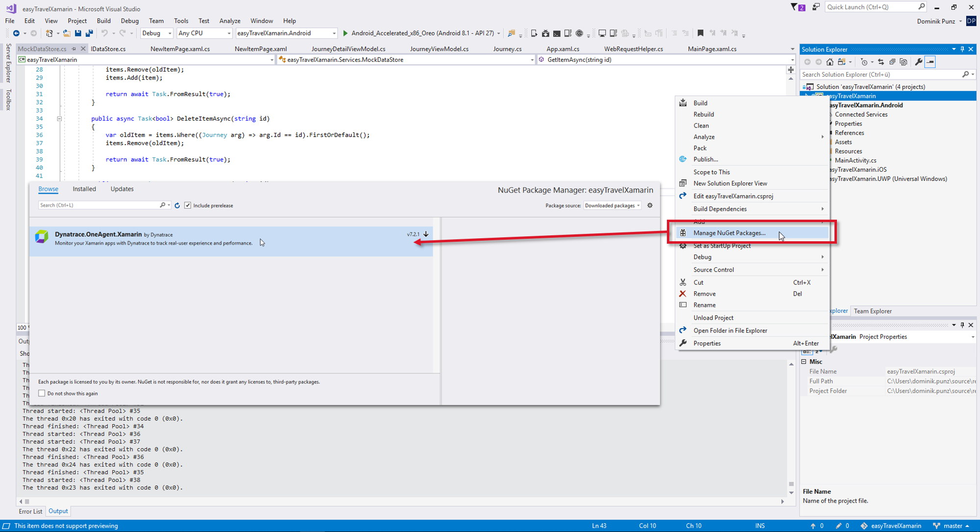Click Solution Explorer Sync with Active Document icon
The image size is (980, 532).
click(881, 62)
